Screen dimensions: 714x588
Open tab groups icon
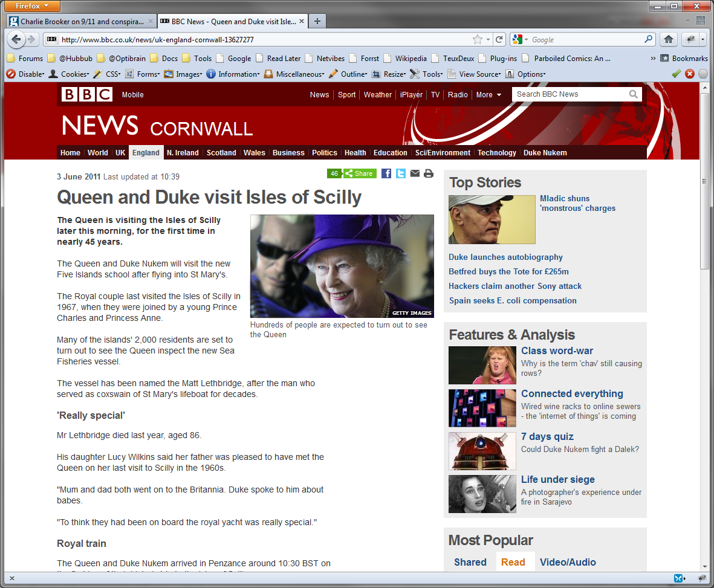pyautogui.click(x=701, y=21)
